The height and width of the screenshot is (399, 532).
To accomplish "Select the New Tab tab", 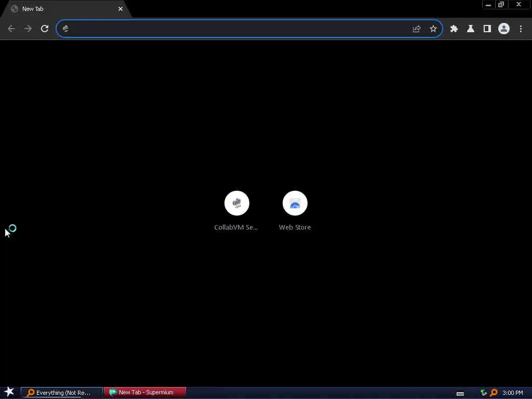I will pyautogui.click(x=66, y=9).
